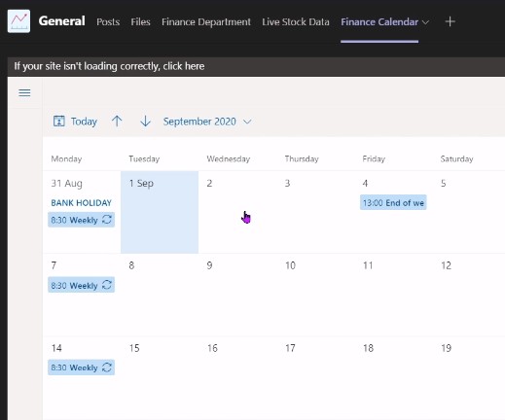Viewport: 505px width, 420px height.
Task: Click the Today calendar icon
Action: coord(59,122)
